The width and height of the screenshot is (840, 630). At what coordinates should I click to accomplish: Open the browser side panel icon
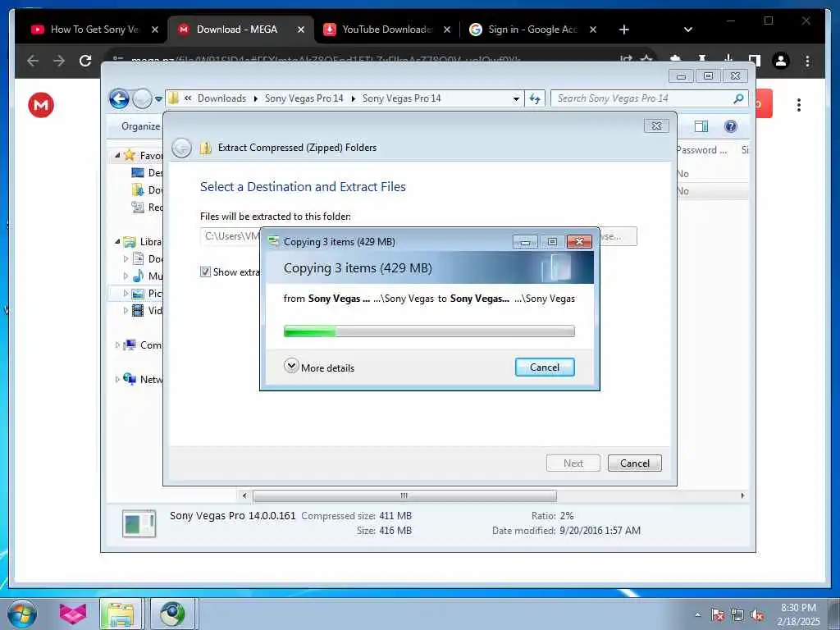[755, 61]
